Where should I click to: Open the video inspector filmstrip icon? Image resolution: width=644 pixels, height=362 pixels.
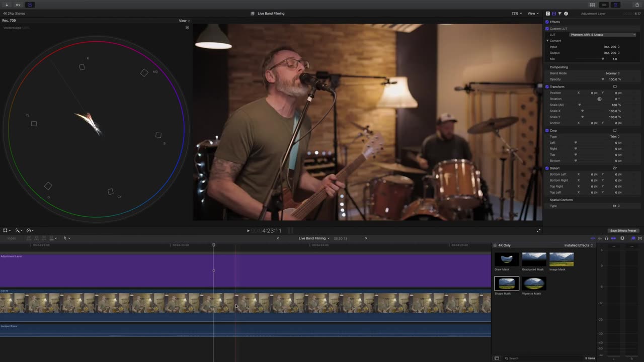[554, 14]
